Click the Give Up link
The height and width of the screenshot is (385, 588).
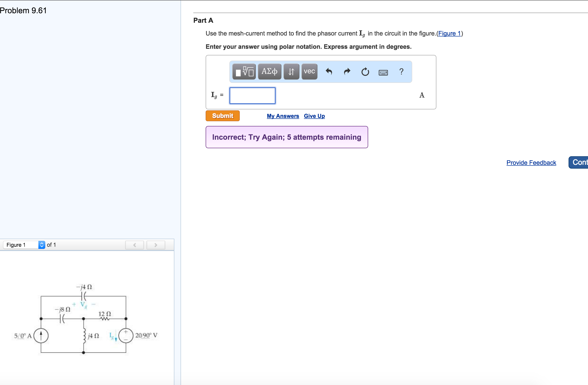(314, 116)
